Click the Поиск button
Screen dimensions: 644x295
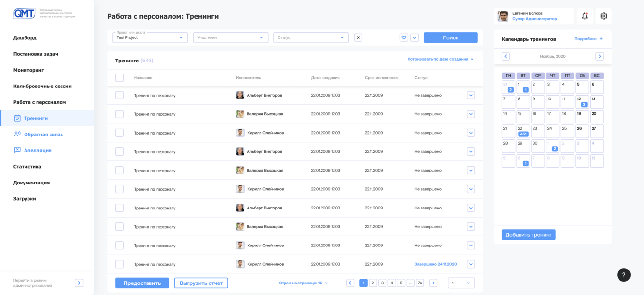click(451, 37)
